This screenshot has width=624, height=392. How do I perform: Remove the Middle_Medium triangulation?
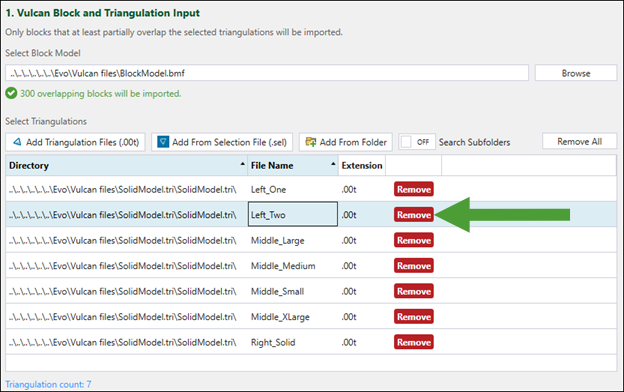tap(414, 266)
